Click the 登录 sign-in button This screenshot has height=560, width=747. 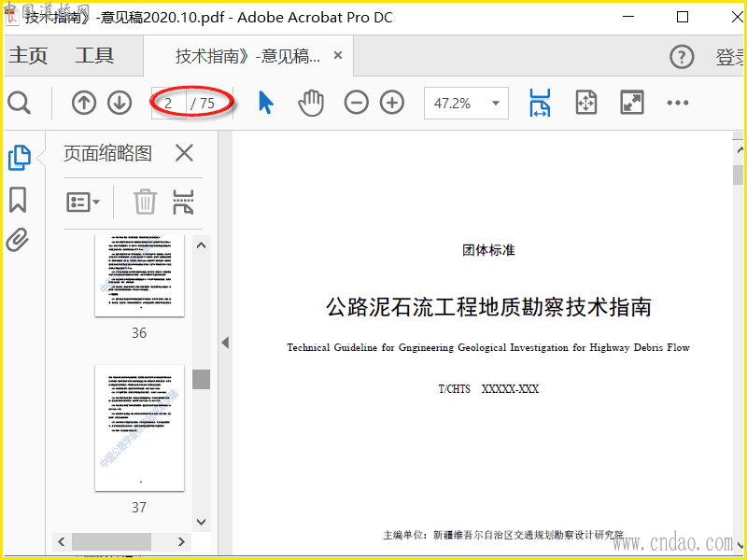pyautogui.click(x=731, y=57)
